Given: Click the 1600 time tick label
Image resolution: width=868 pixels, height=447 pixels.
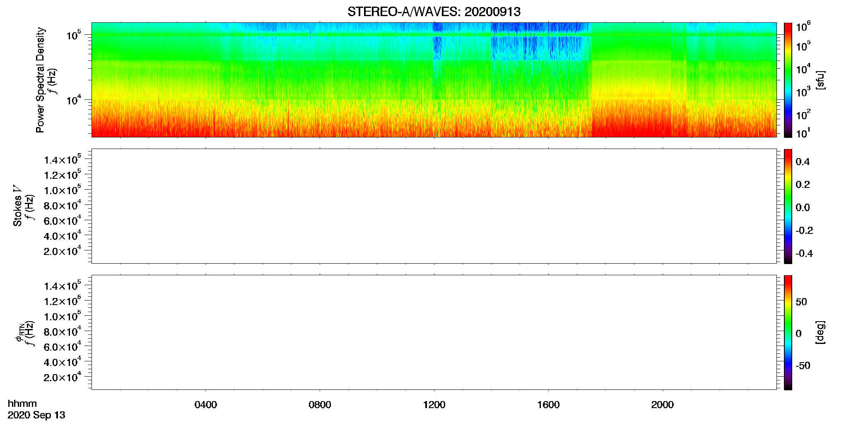Looking at the screenshot, I should (x=548, y=405).
